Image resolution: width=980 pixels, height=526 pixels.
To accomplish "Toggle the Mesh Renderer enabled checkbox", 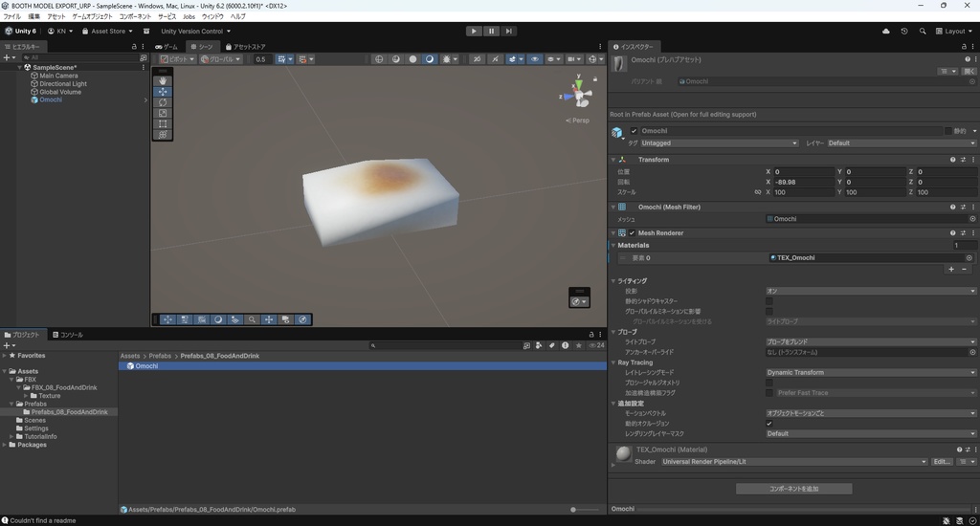I will point(633,233).
